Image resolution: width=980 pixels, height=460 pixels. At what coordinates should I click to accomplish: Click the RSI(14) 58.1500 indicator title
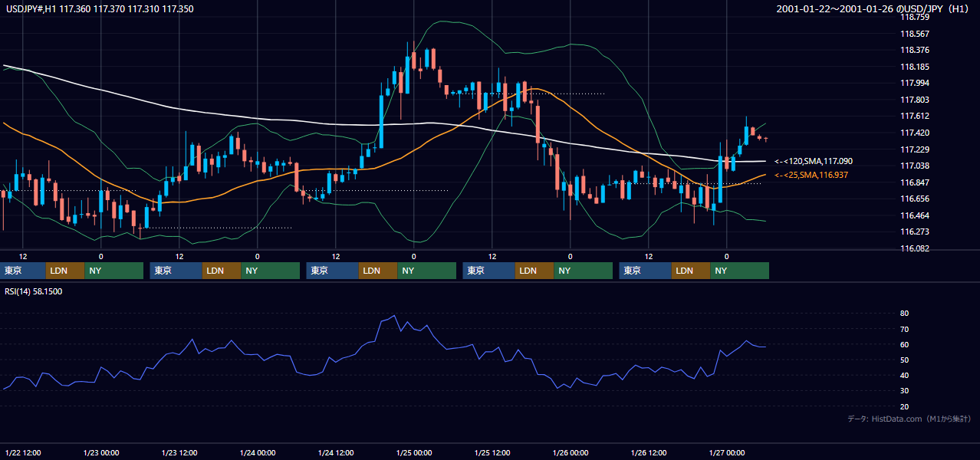pyautogui.click(x=34, y=291)
